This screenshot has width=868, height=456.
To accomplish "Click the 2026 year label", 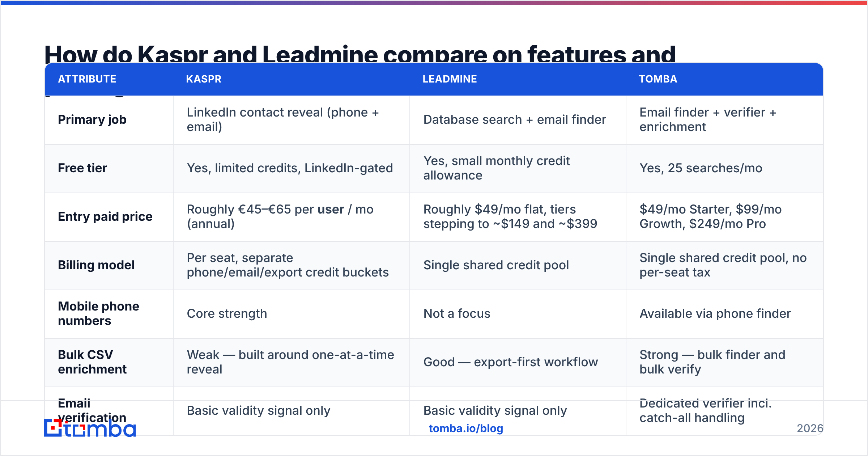I will click(x=810, y=428).
